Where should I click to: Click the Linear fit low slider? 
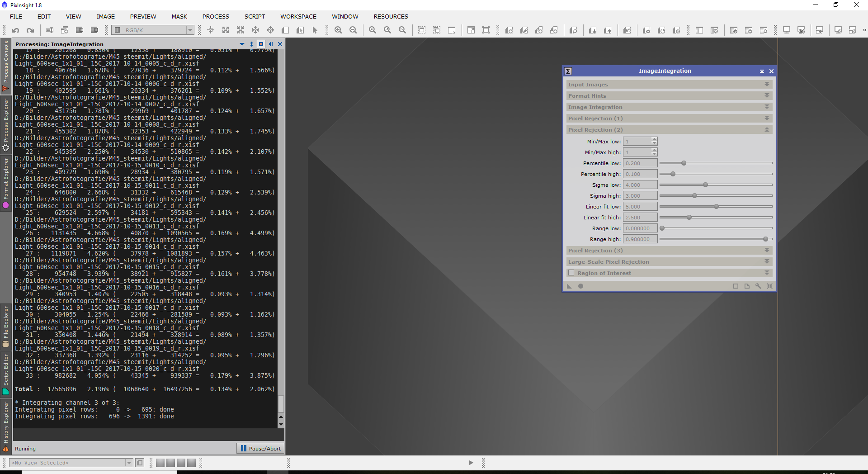pos(716,206)
